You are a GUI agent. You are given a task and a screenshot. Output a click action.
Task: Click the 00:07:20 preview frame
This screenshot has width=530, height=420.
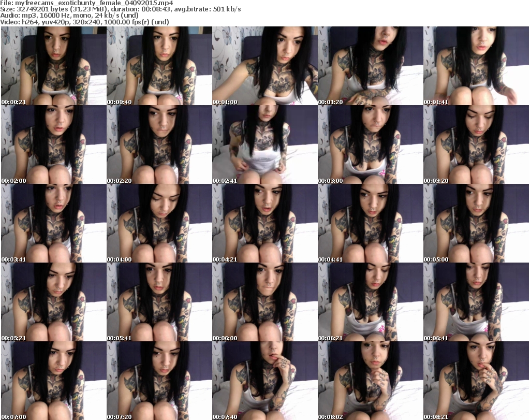pos(159,381)
